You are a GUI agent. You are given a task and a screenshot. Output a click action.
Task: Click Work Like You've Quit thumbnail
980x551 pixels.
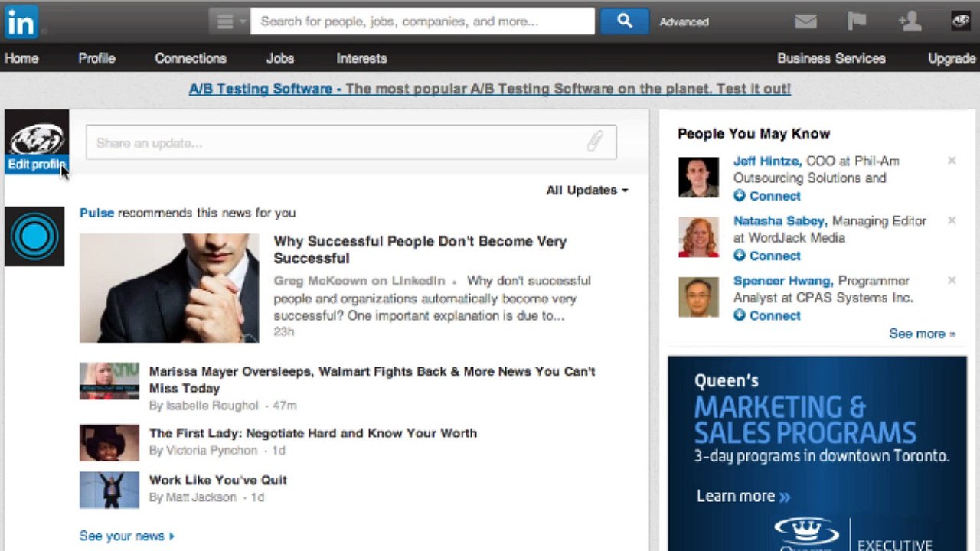tap(109, 491)
